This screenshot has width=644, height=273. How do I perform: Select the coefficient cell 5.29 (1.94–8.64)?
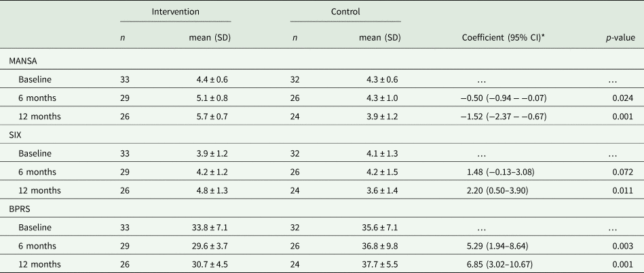coord(504,245)
